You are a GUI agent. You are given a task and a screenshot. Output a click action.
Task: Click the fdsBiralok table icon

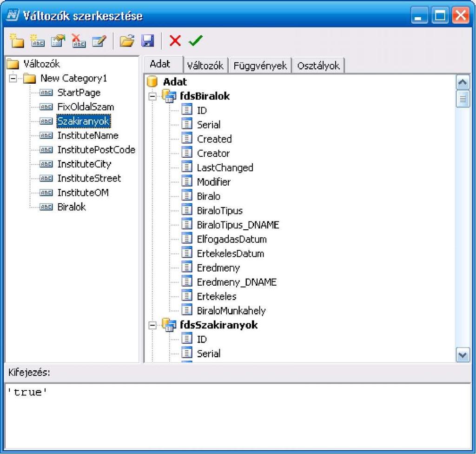(169, 96)
